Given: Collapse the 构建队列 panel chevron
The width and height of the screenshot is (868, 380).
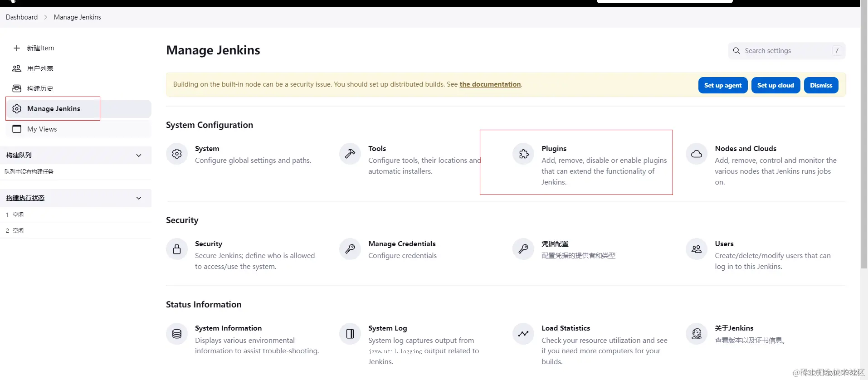Looking at the screenshot, I should pos(139,155).
